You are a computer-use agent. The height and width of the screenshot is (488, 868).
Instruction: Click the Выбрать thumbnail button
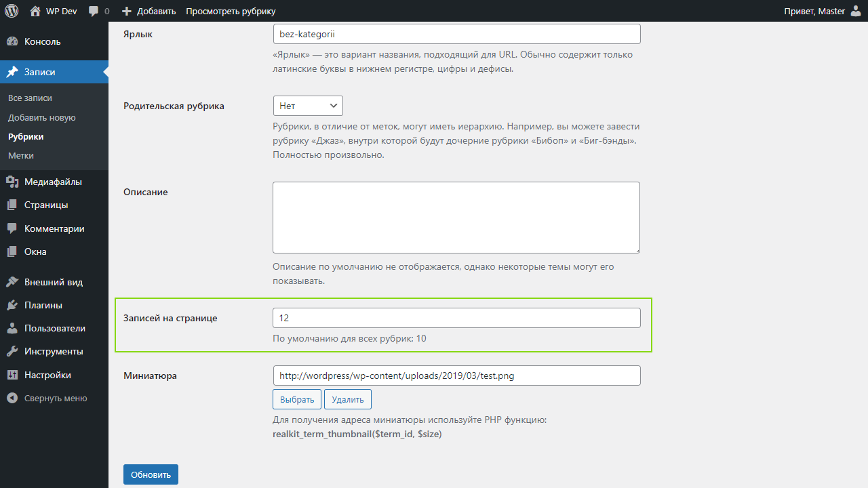point(297,399)
